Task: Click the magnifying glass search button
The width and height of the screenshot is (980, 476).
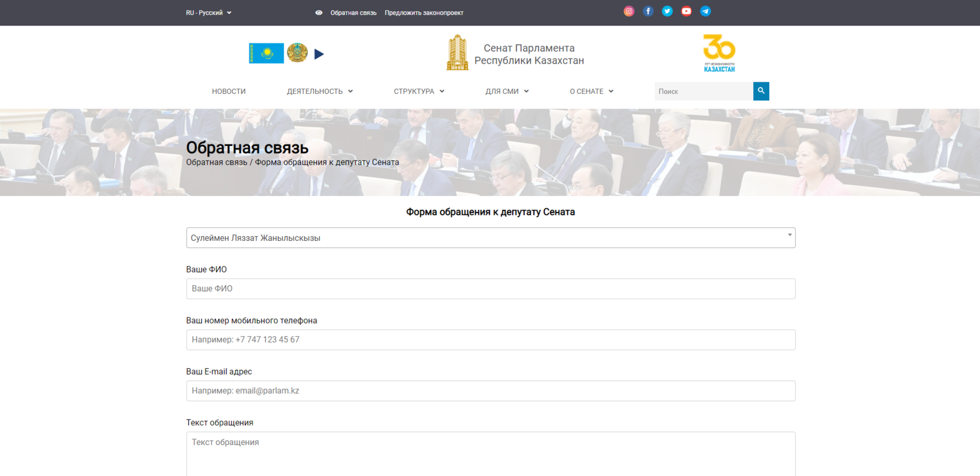Action: point(761,91)
